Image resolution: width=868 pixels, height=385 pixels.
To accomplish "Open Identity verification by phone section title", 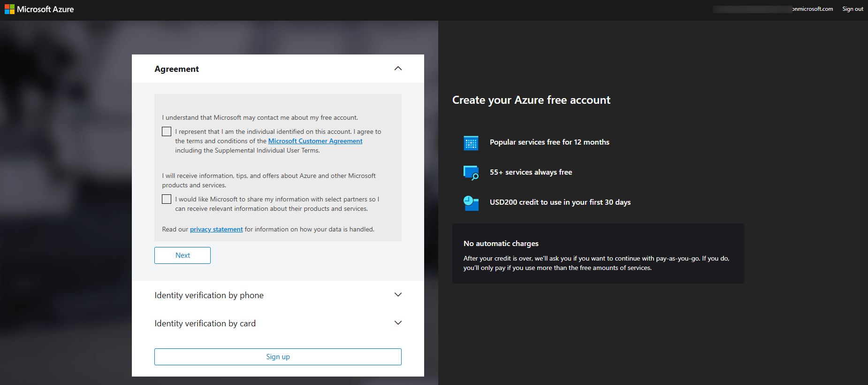I will [x=209, y=295].
